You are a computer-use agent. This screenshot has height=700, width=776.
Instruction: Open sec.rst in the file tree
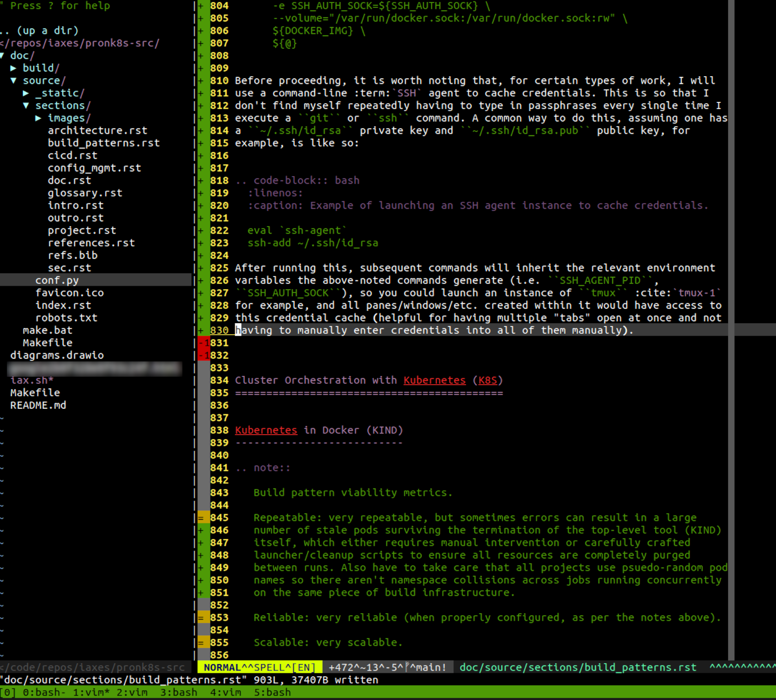tap(69, 268)
